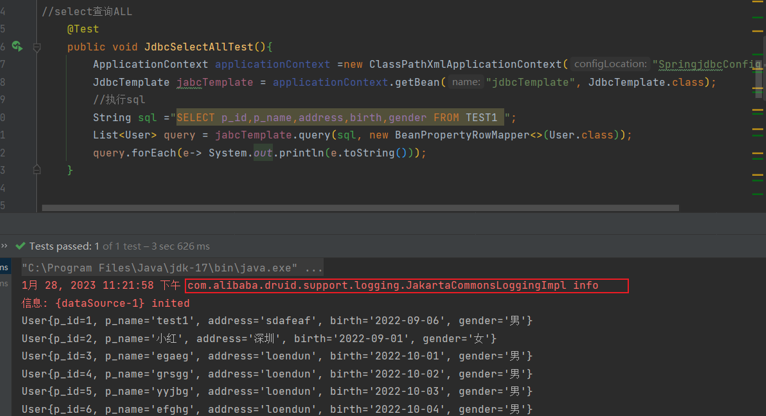
Task: Click the forEach call on query
Action: point(153,153)
